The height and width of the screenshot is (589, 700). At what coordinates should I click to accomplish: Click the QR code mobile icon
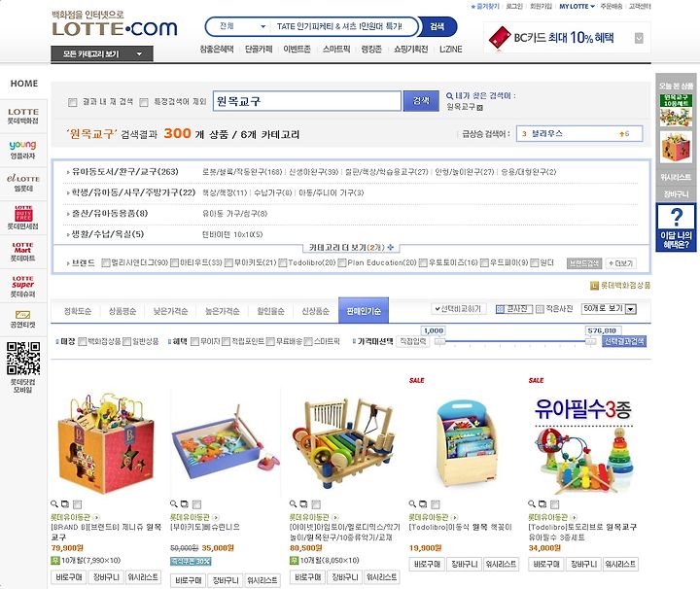23,359
